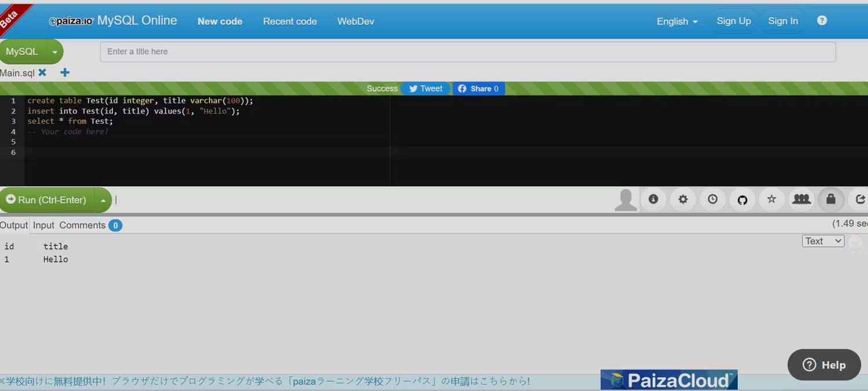
Task: Click the comments count badge 0
Action: pyautogui.click(x=115, y=226)
